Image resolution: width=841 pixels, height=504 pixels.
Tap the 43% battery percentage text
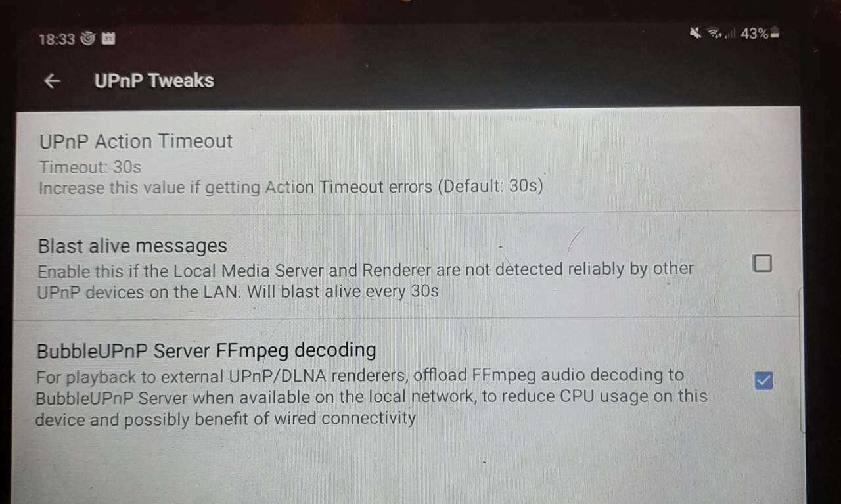(x=754, y=34)
